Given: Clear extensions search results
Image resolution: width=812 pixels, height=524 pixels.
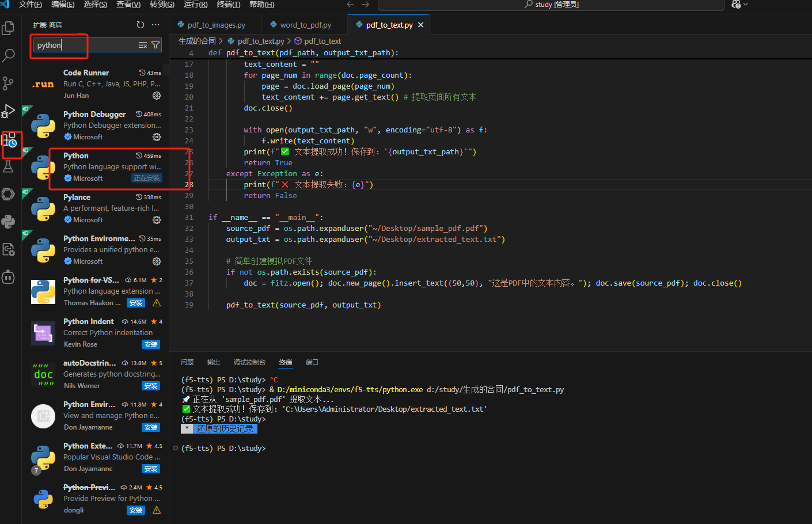Looking at the screenshot, I should click(x=143, y=45).
